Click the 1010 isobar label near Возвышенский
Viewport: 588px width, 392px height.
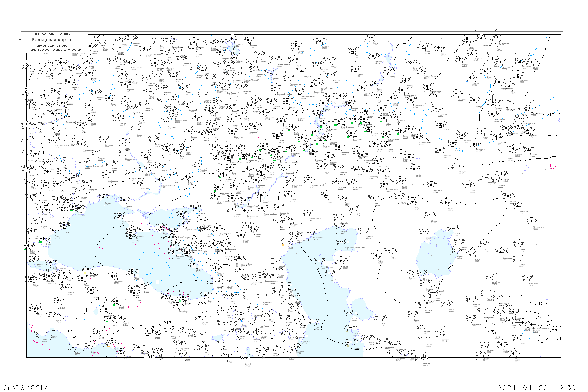[x=549, y=115]
